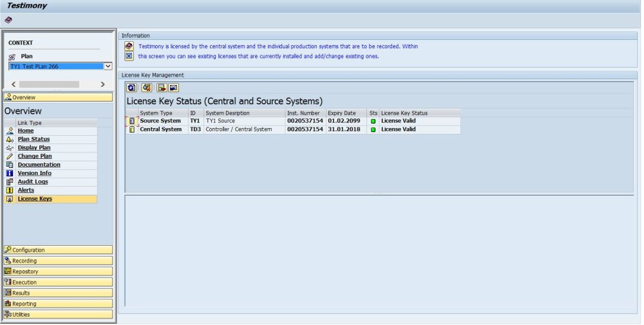This screenshot has width=644, height=325.
Task: Expand the Results section
Action: 58,293
